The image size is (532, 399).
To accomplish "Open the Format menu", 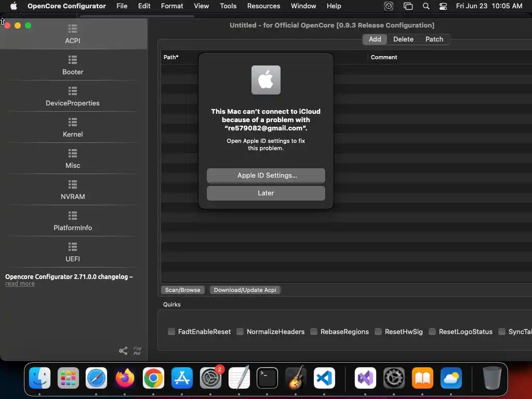I will click(x=172, y=6).
